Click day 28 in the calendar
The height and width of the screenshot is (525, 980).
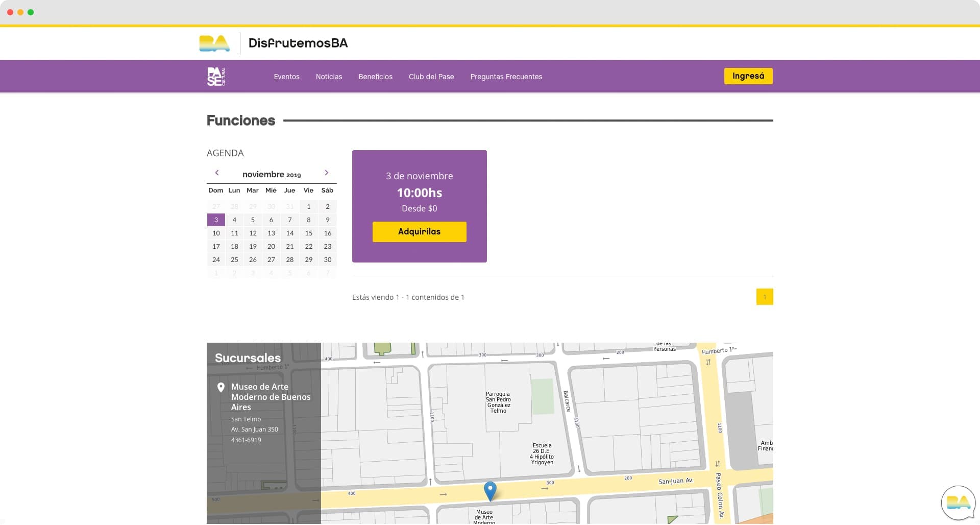pos(290,260)
